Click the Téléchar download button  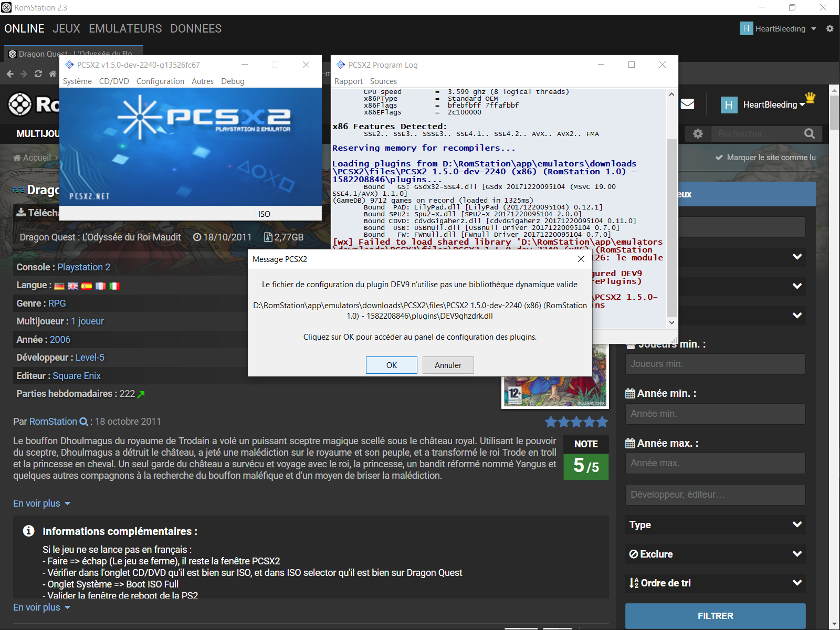click(x=38, y=213)
